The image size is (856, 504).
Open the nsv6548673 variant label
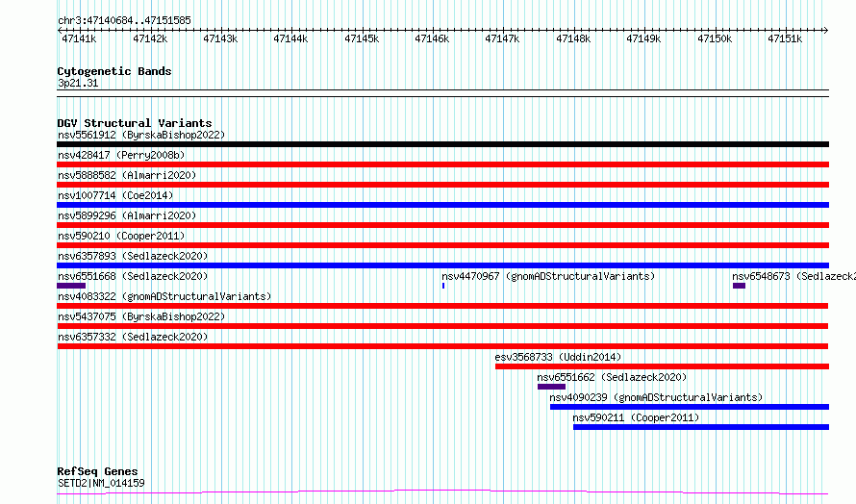click(x=793, y=276)
